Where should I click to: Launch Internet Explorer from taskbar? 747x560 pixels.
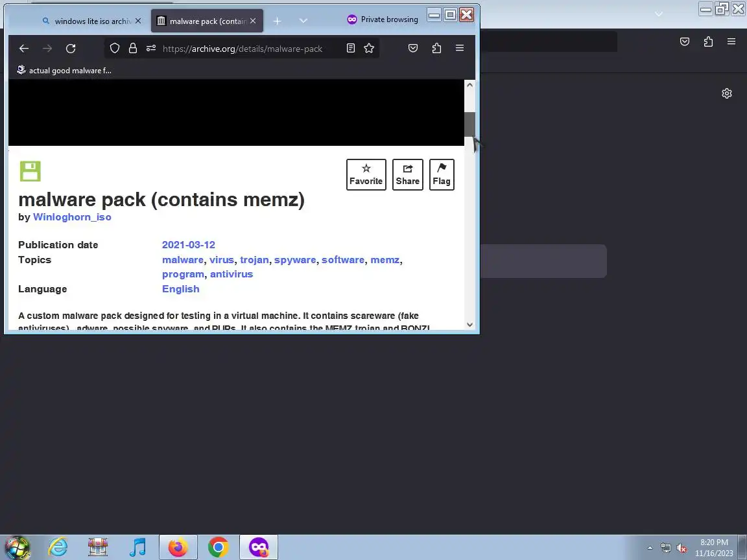click(x=58, y=547)
